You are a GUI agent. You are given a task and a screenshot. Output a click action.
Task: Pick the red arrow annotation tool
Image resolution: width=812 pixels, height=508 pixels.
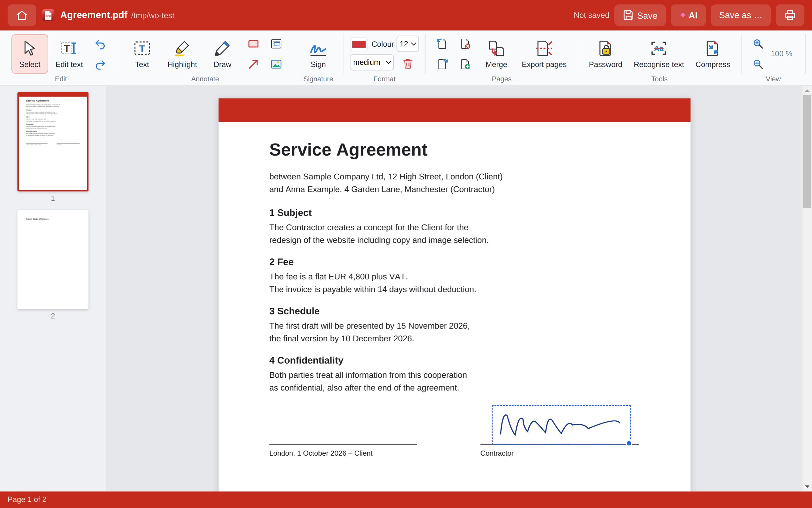pos(253,64)
